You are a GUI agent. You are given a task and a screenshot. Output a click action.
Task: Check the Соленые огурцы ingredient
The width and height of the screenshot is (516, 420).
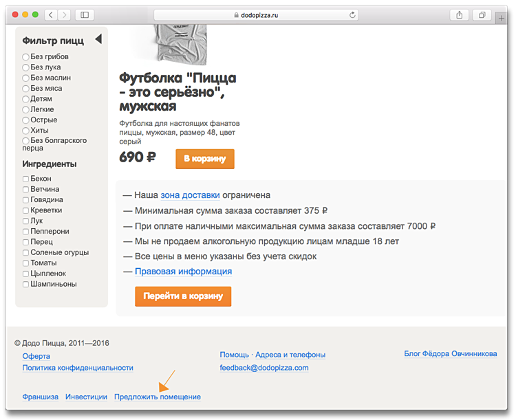[25, 252]
